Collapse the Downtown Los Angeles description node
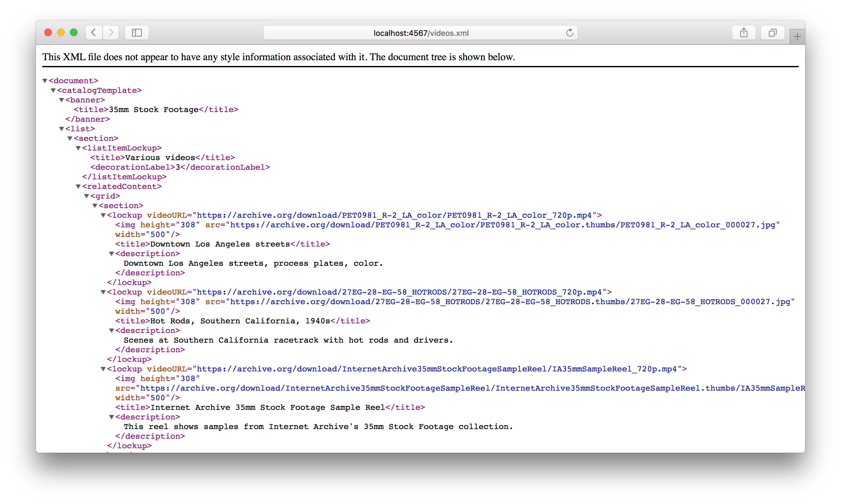Viewport: 841px width, 504px height. [x=112, y=254]
